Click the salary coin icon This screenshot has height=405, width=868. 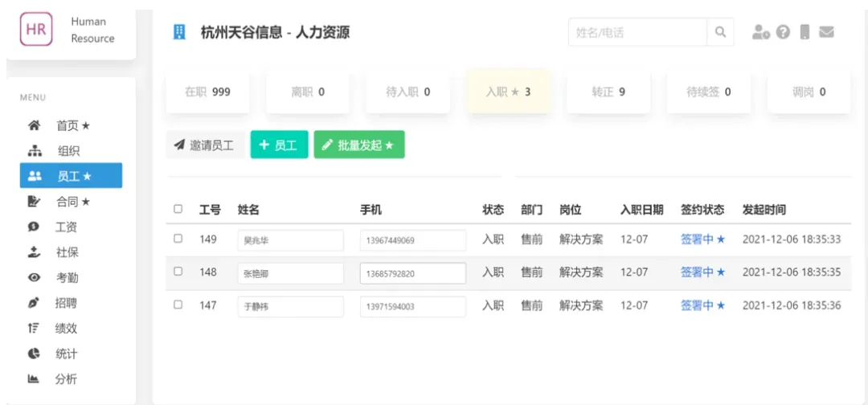pos(35,227)
